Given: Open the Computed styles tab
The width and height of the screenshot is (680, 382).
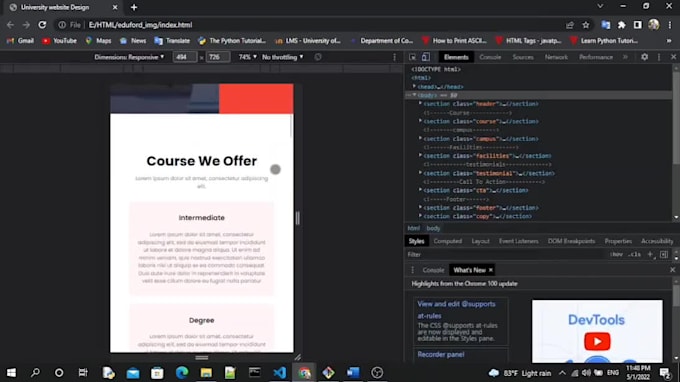Looking at the screenshot, I should pyautogui.click(x=448, y=241).
